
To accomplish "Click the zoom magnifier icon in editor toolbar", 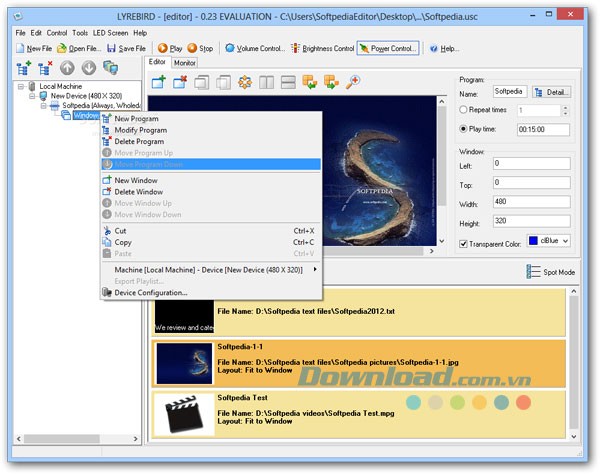I will [x=352, y=82].
